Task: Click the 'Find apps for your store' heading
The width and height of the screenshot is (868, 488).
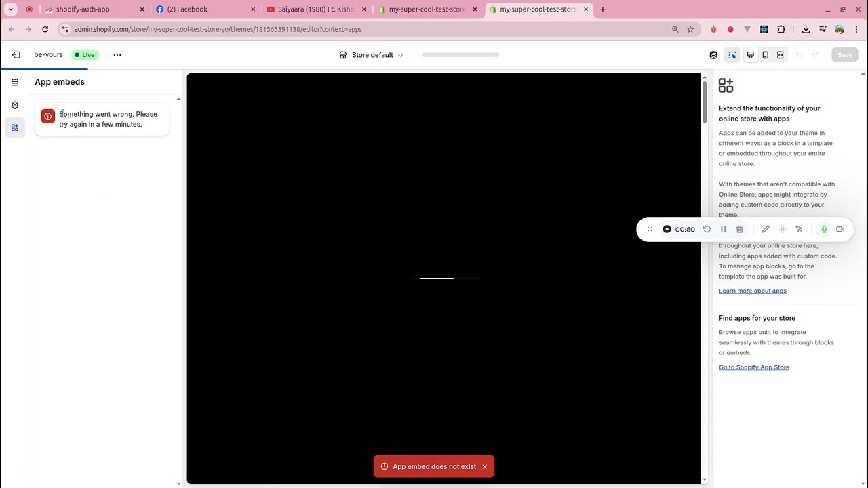Action: (757, 318)
